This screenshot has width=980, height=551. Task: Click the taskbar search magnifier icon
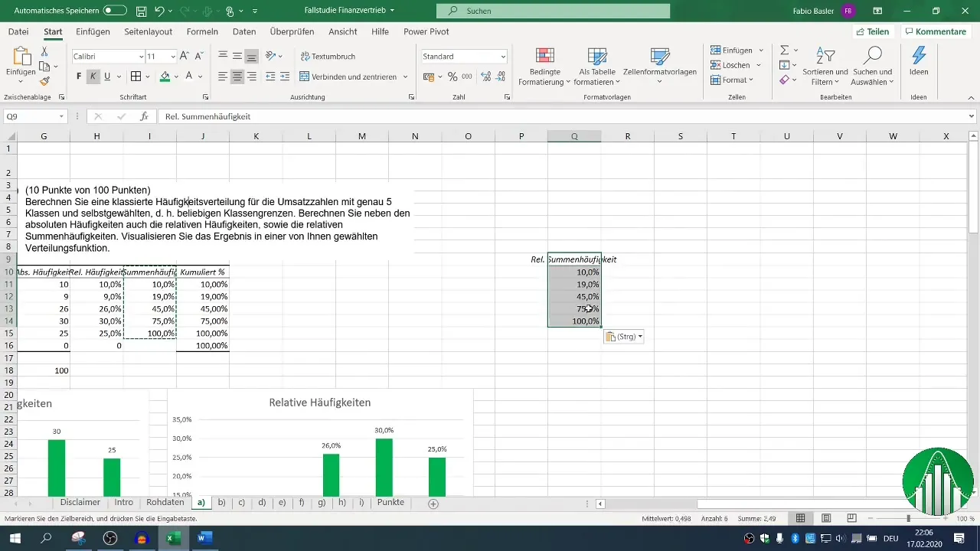pyautogui.click(x=46, y=539)
